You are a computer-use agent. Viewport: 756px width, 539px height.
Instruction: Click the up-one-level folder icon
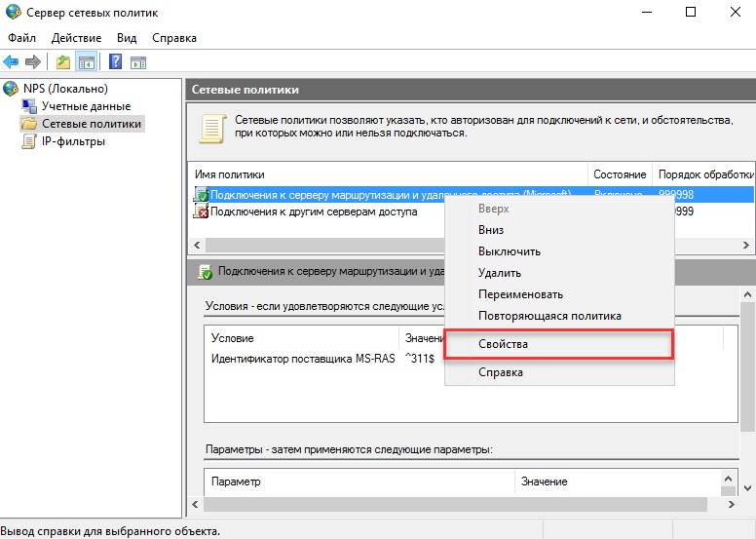(x=63, y=62)
